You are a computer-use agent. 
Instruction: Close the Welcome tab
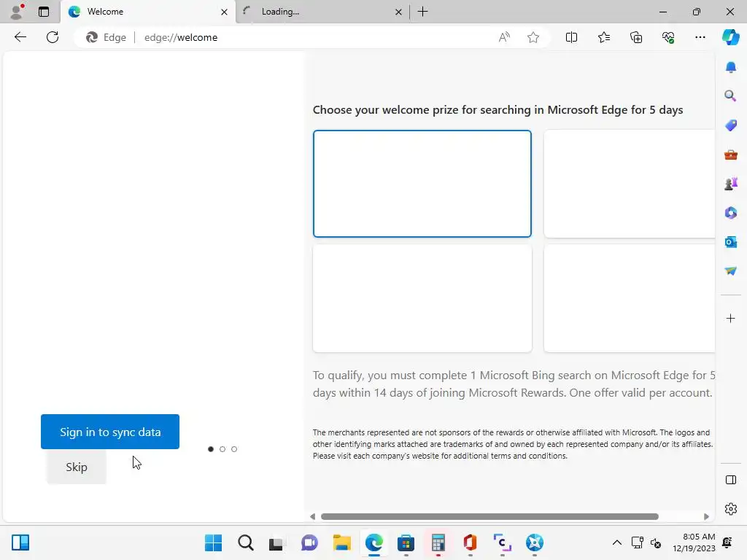pos(225,12)
